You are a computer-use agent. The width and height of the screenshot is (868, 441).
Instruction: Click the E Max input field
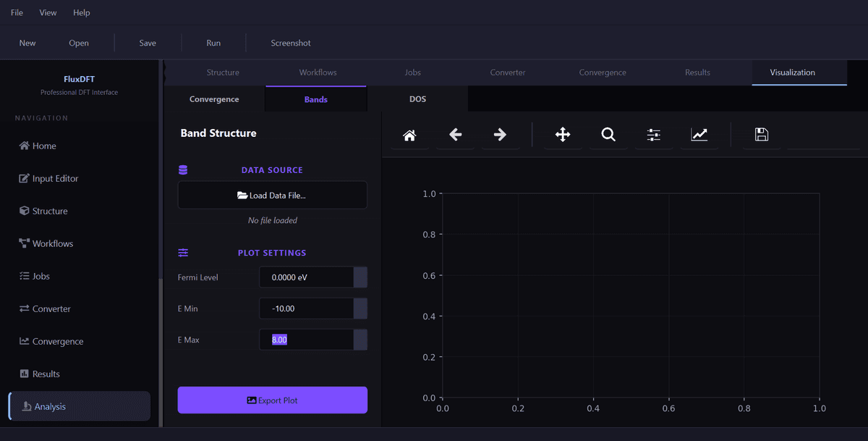coord(307,340)
